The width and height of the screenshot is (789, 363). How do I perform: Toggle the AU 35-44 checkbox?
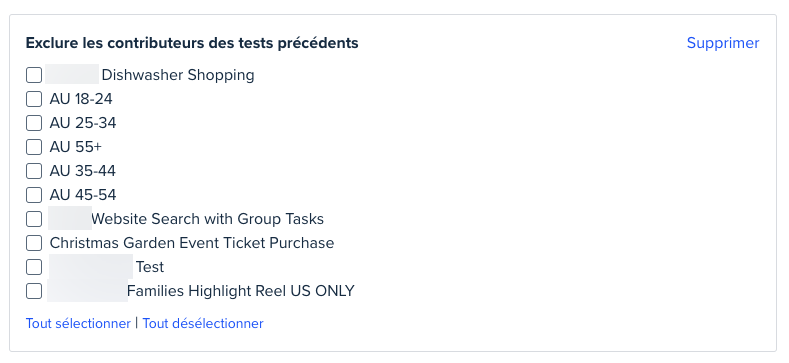coord(34,171)
